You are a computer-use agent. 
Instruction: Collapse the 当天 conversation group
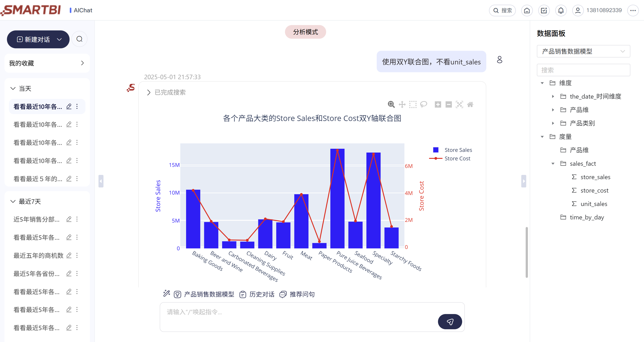[x=13, y=89]
